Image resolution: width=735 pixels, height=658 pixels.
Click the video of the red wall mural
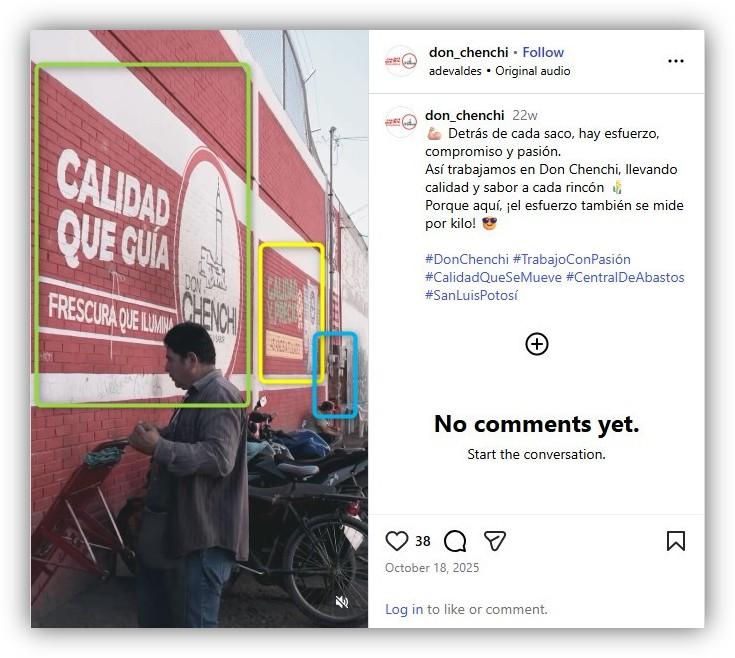click(199, 329)
